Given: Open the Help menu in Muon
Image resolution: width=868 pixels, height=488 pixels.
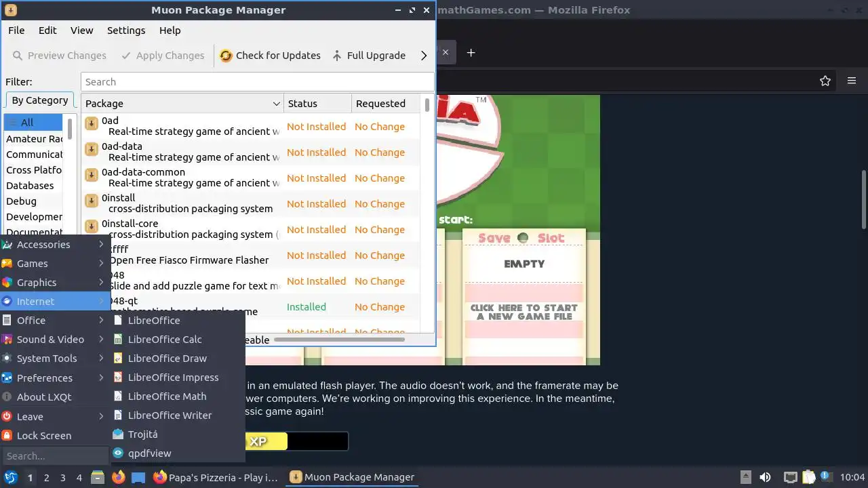Looking at the screenshot, I should pyautogui.click(x=170, y=30).
